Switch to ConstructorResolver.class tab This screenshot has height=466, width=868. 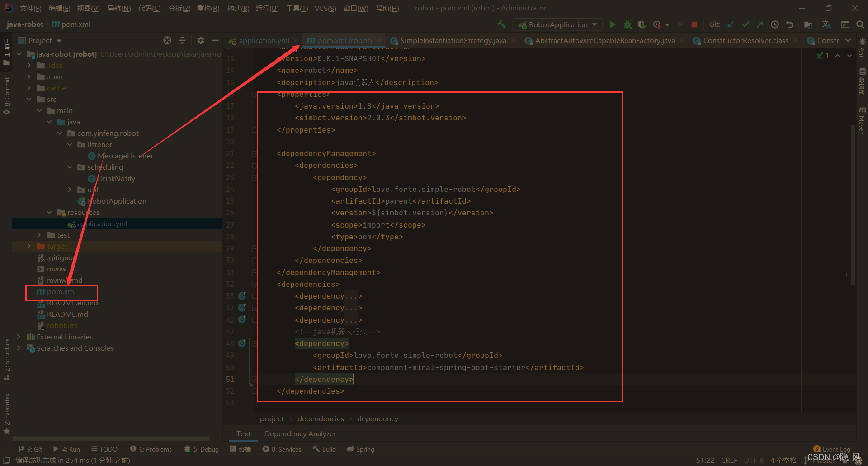[x=745, y=40]
